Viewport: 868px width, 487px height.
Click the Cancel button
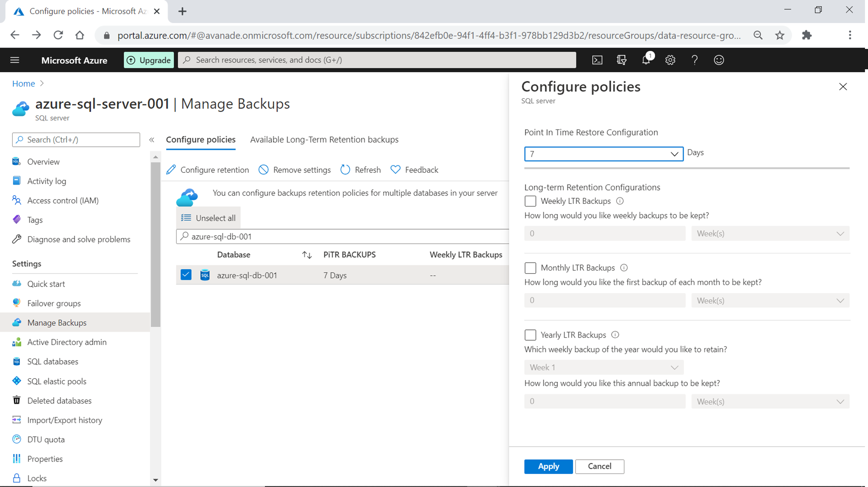tap(599, 466)
